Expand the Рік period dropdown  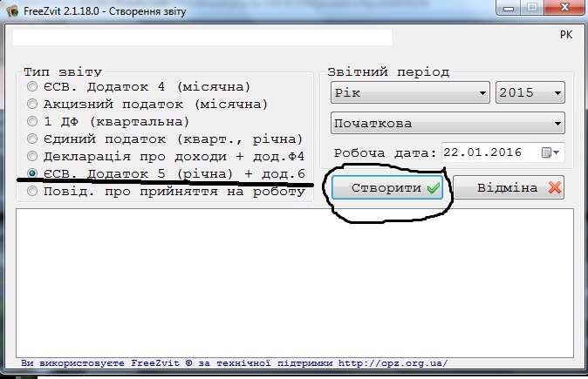(410, 92)
